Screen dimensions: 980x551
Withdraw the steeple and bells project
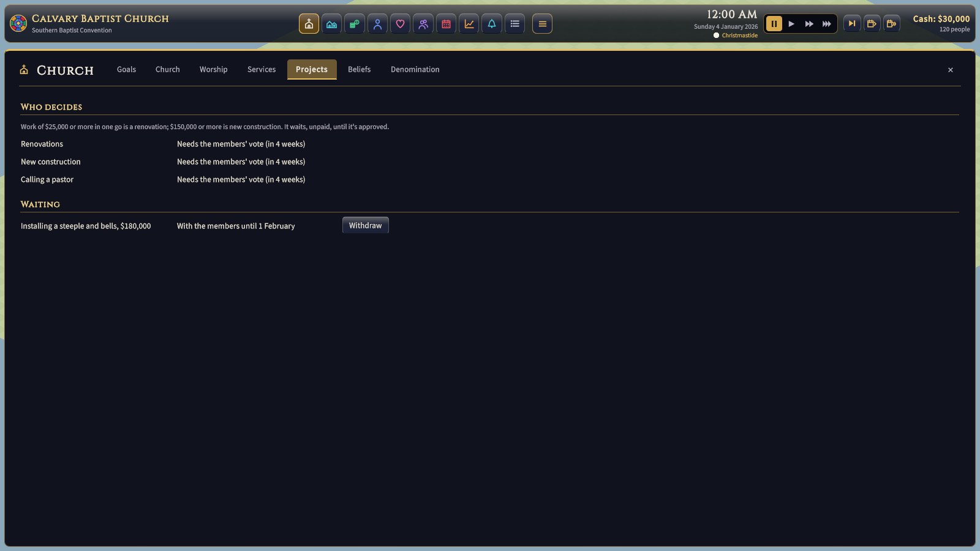pyautogui.click(x=365, y=225)
